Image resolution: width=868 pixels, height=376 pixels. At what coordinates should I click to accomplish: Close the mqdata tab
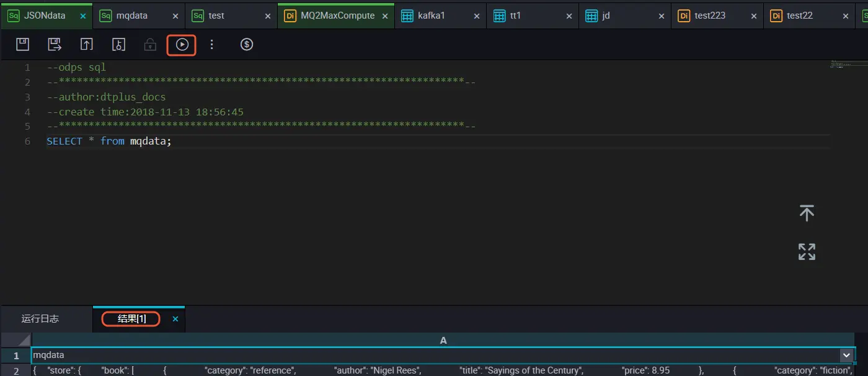[175, 16]
